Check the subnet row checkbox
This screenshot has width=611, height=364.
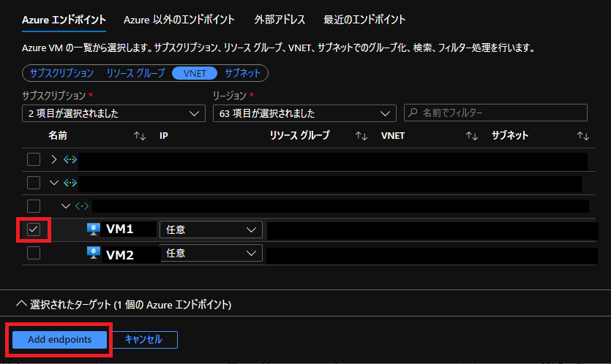[x=34, y=206]
